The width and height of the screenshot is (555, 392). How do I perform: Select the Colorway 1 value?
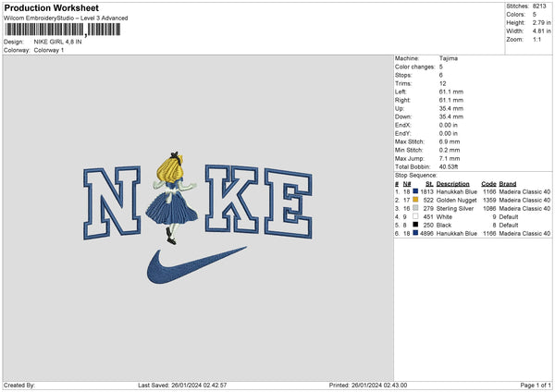(49, 50)
